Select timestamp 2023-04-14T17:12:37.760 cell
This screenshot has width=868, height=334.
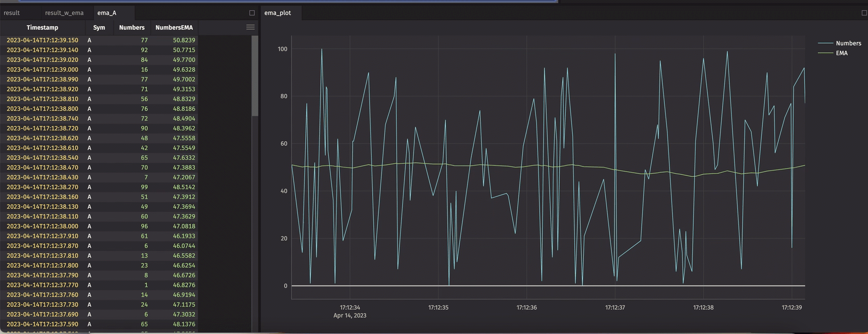coord(42,295)
